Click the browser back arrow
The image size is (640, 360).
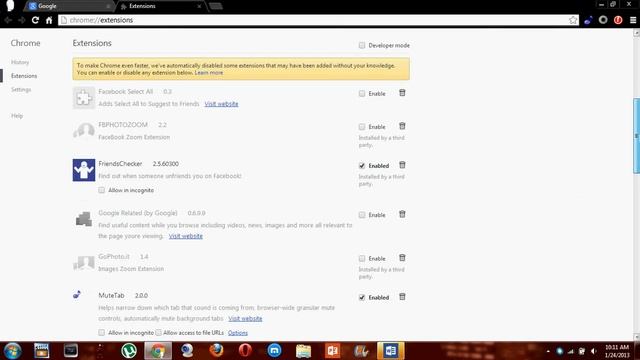click(x=8, y=20)
